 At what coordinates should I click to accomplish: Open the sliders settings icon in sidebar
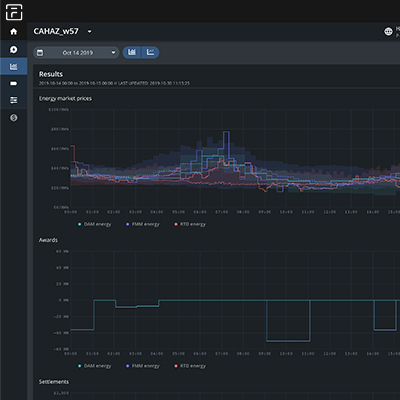pos(14,100)
